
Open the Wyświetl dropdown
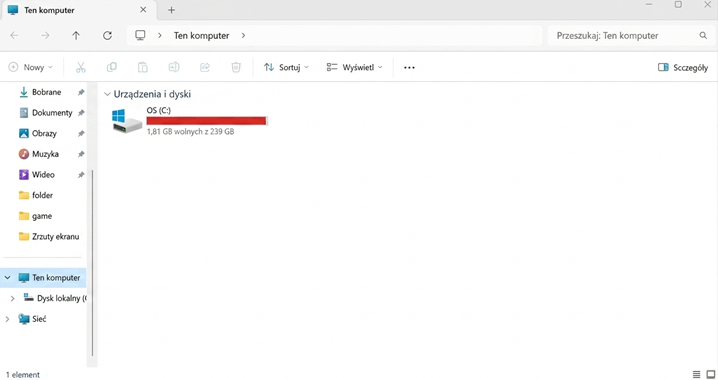[x=354, y=67]
